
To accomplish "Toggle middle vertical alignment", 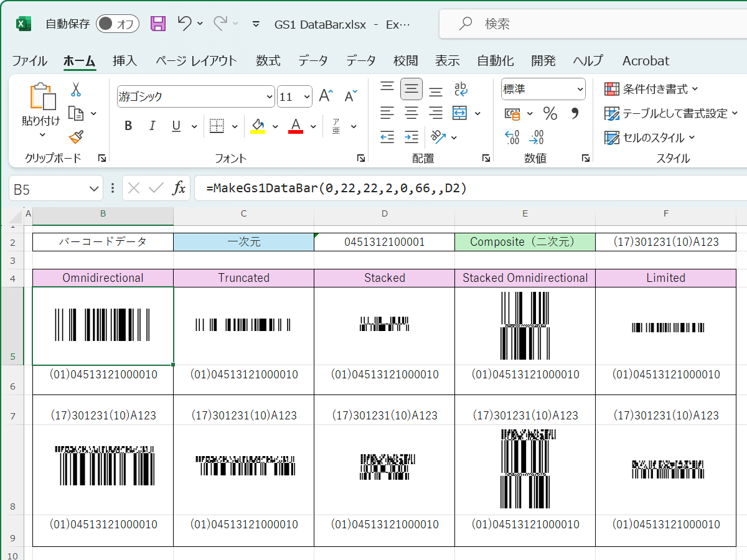I will click(x=411, y=89).
